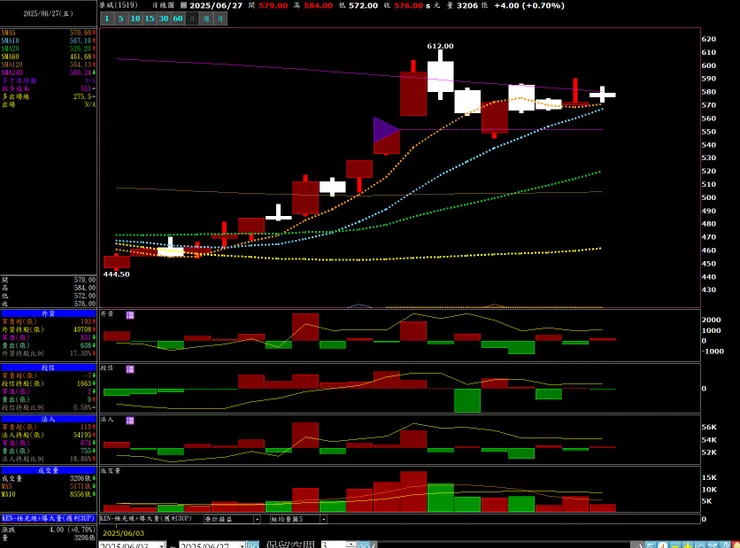
Task: Click the SMA20 legend row
Action: [x=48, y=49]
